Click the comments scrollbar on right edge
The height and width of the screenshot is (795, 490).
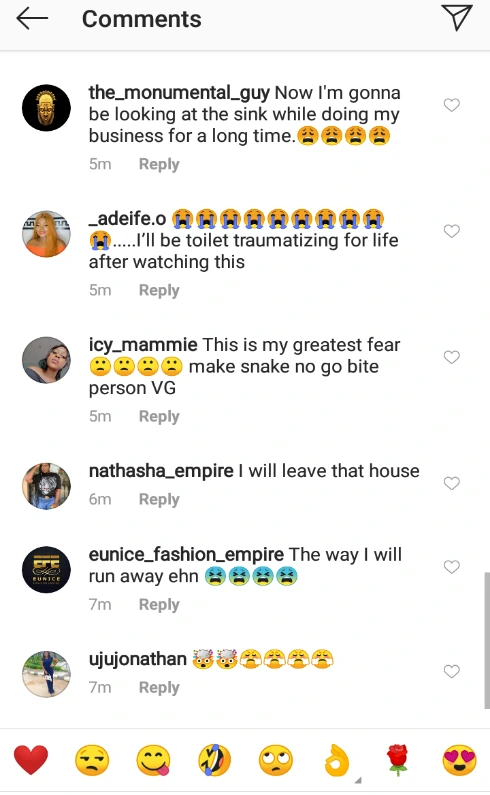coord(487,640)
